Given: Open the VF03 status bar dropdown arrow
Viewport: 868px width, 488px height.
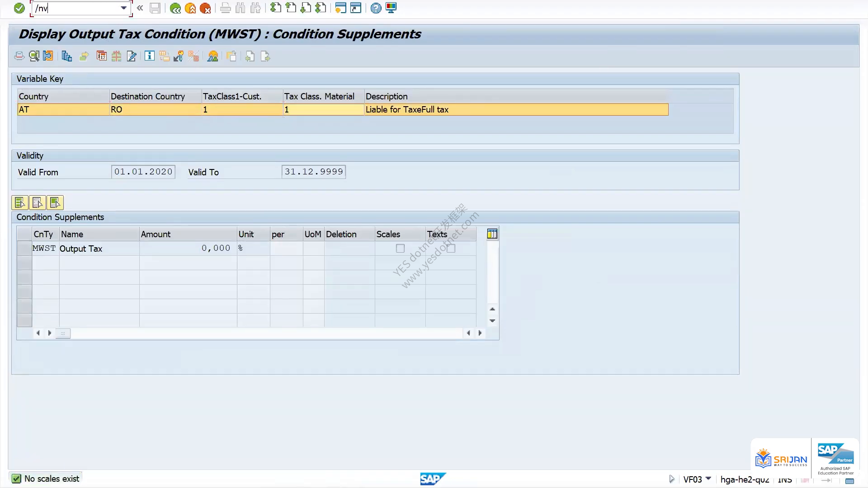Looking at the screenshot, I should tap(708, 479).
